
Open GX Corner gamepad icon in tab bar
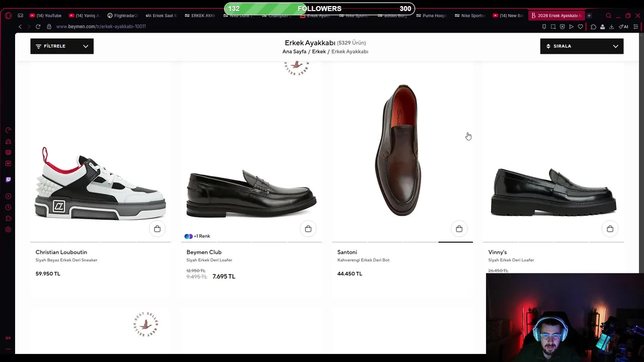(x=20, y=16)
